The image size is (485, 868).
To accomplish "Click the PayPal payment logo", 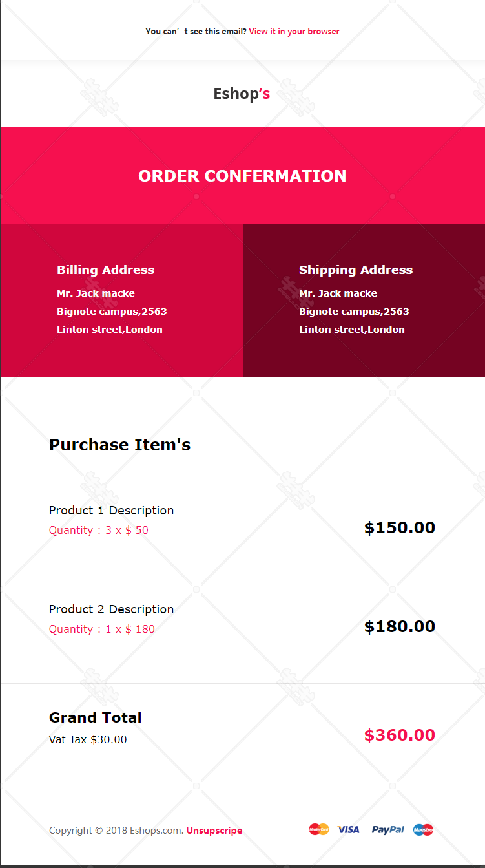I will click(388, 829).
